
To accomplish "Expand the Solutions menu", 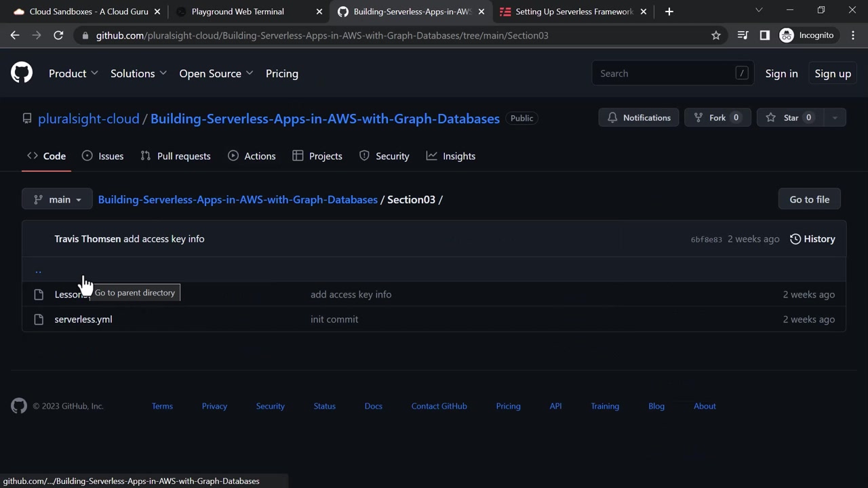I will [x=138, y=73].
